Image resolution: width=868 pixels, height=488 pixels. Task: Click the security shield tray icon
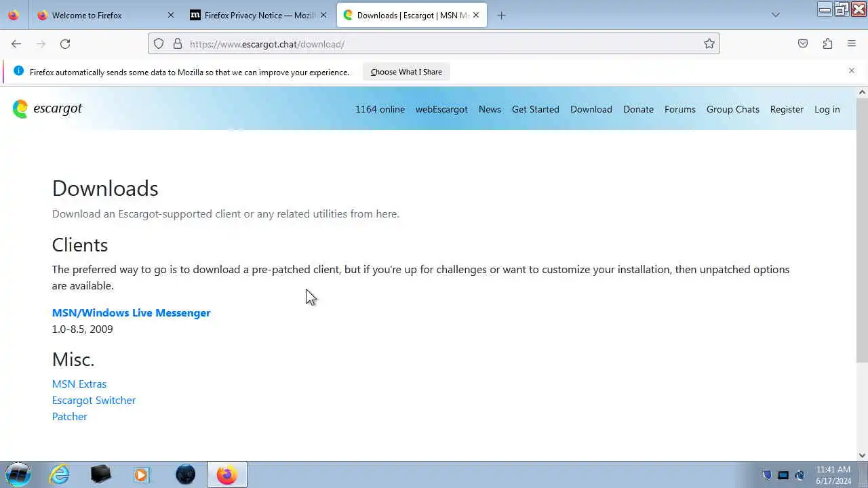click(767, 475)
